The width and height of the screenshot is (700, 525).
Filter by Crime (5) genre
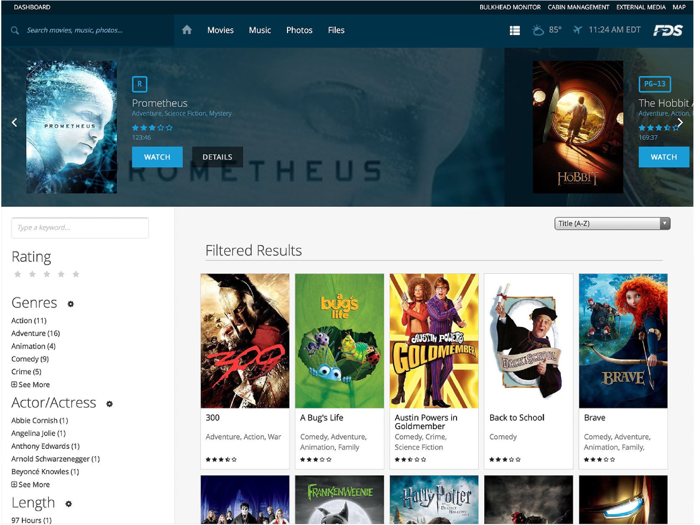26,372
